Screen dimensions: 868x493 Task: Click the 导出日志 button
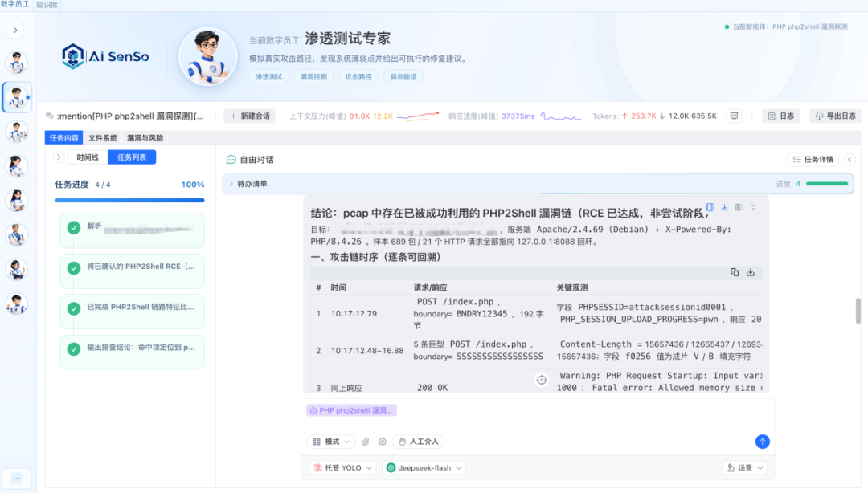pyautogui.click(x=835, y=116)
